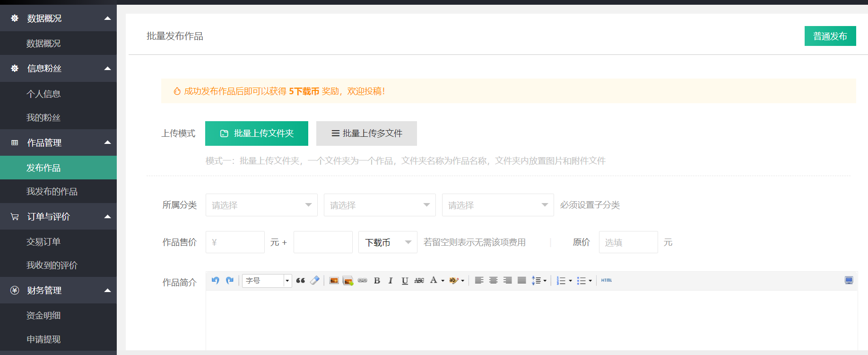Align text left

point(479,280)
